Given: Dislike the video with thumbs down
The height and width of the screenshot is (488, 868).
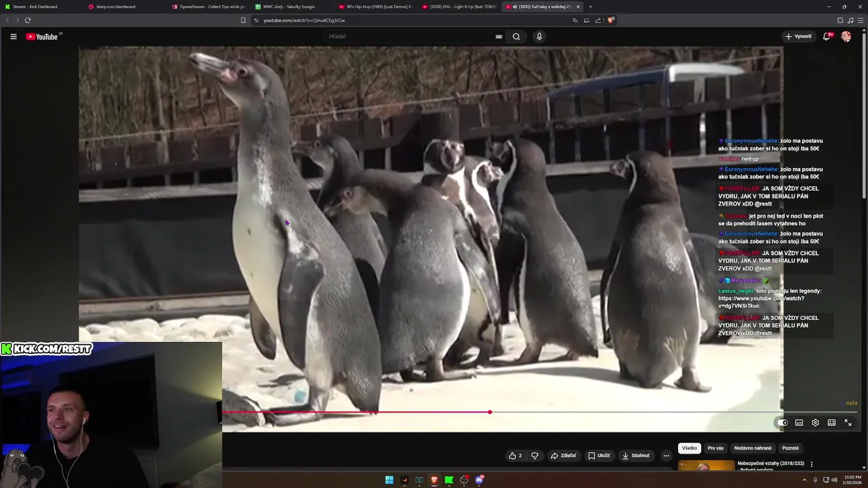Looking at the screenshot, I should pyautogui.click(x=535, y=455).
